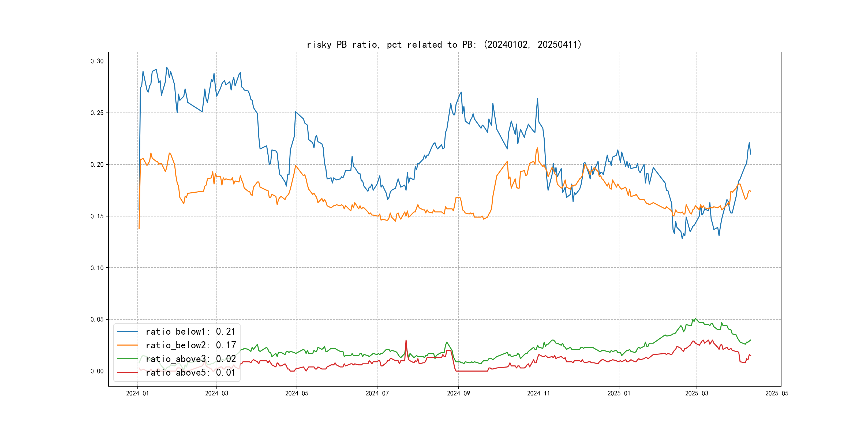Click the 2024-11 x-axis tick label
868x434 pixels.
click(538, 393)
